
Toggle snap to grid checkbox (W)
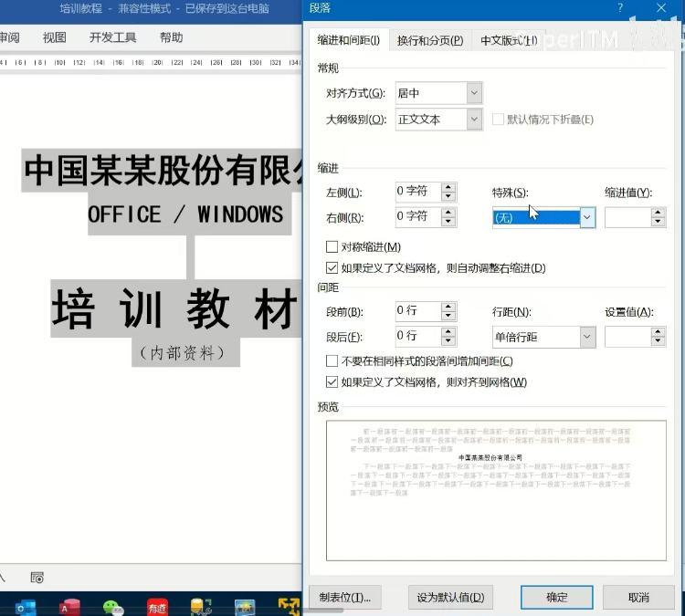tap(332, 382)
